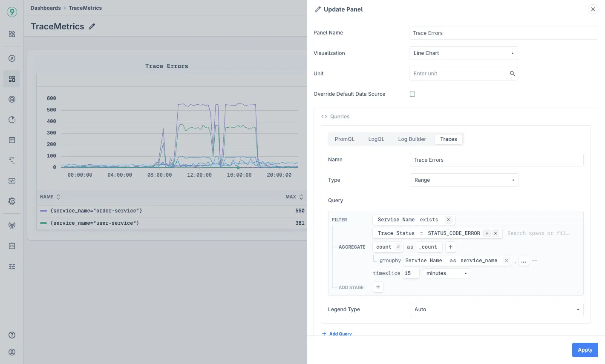Image resolution: width=605 pixels, height=364 pixels.
Task: Remove the count aggregate function
Action: (398, 247)
